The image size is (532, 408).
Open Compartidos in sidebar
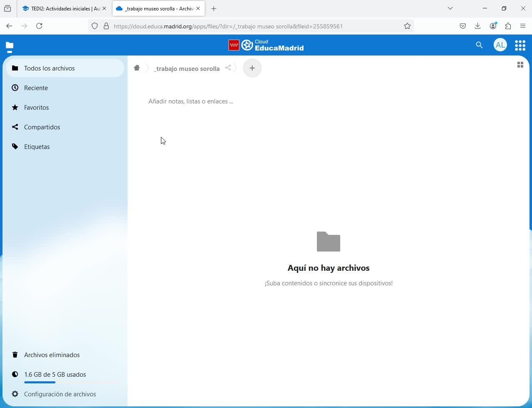[65, 127]
